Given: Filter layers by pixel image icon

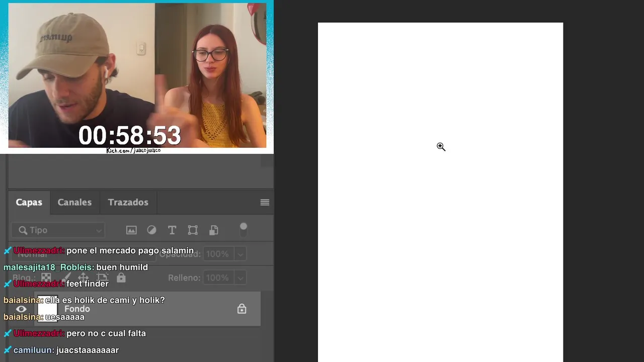Looking at the screenshot, I should pyautogui.click(x=131, y=230).
